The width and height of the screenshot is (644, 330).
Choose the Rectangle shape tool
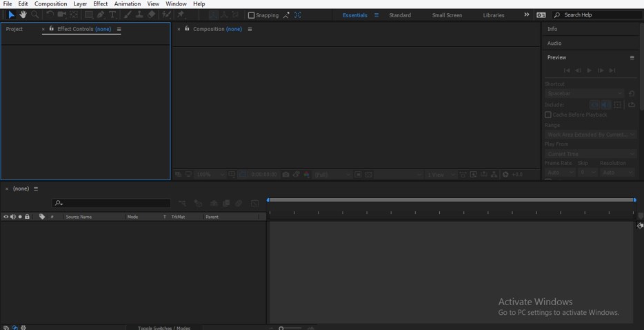(88, 14)
